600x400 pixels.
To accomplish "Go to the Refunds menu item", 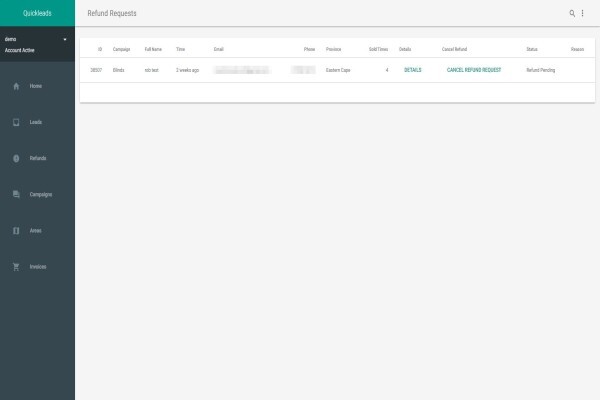I will [38, 158].
